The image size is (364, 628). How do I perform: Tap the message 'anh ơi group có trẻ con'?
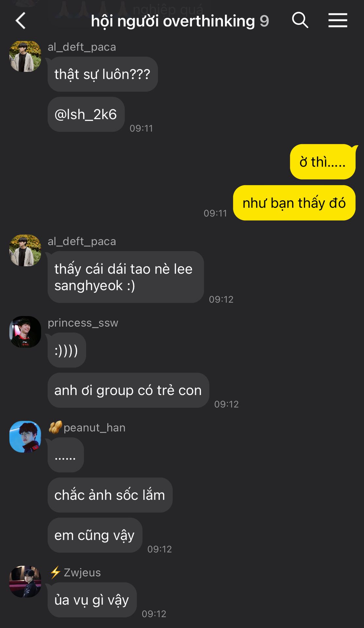pyautogui.click(x=128, y=390)
